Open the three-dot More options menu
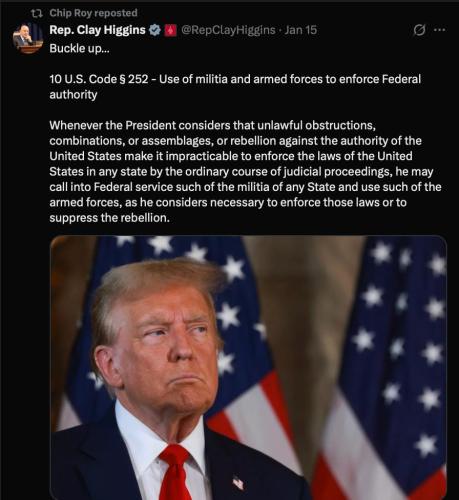 pos(440,30)
